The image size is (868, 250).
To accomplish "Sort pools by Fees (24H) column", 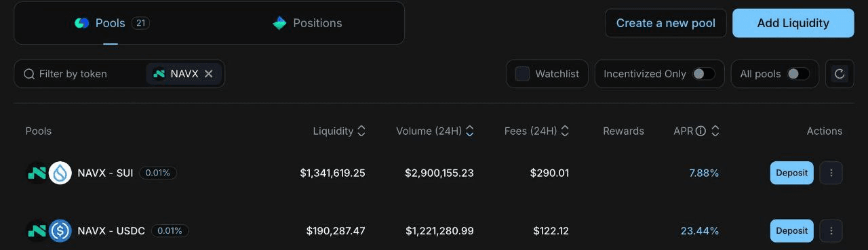I will (x=536, y=131).
